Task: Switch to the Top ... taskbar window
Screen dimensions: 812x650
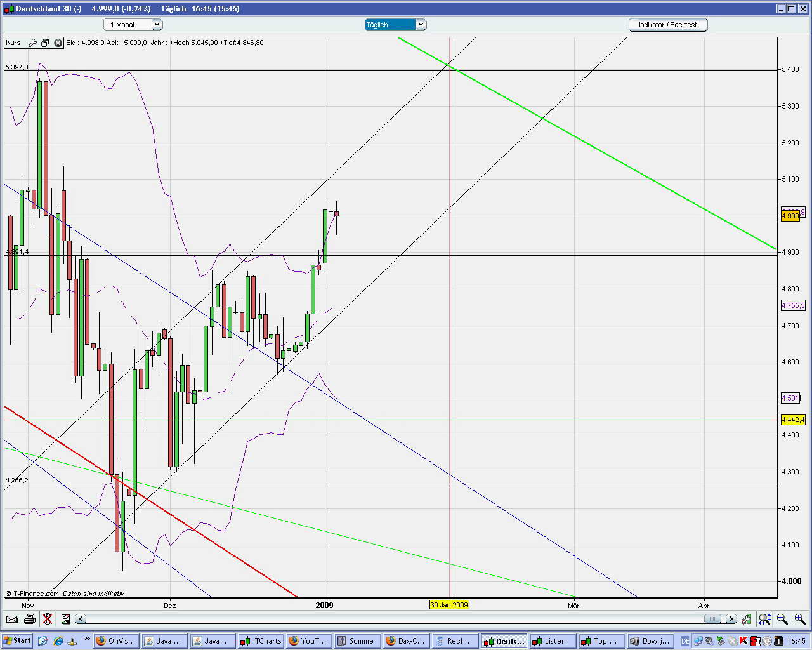Action: pyautogui.click(x=601, y=641)
